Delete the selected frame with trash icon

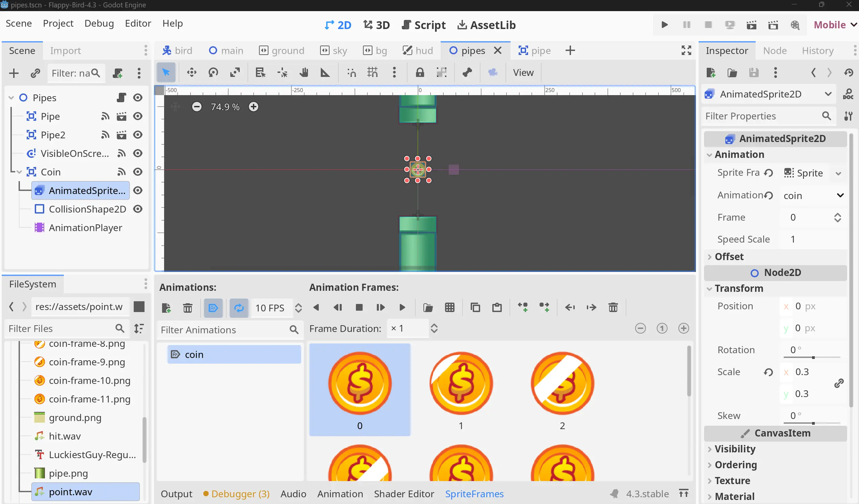(613, 308)
